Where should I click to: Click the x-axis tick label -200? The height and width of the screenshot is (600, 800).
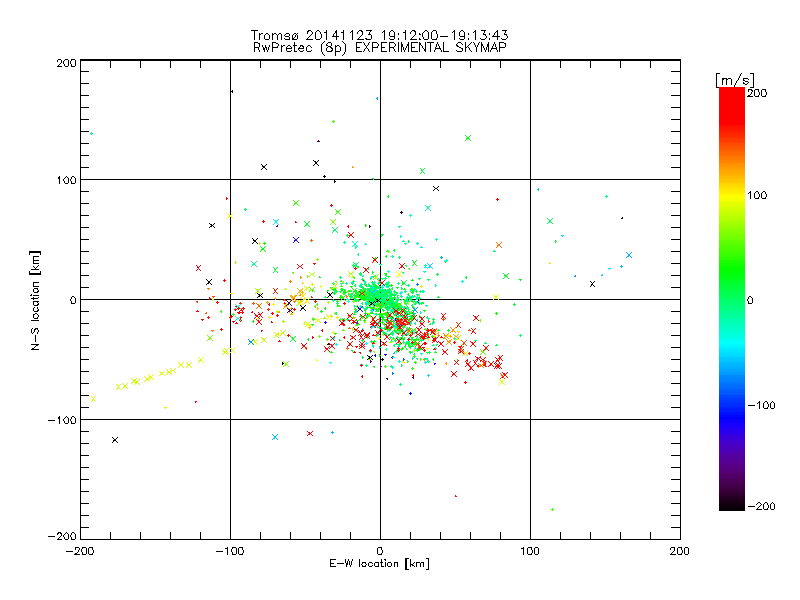80,551
